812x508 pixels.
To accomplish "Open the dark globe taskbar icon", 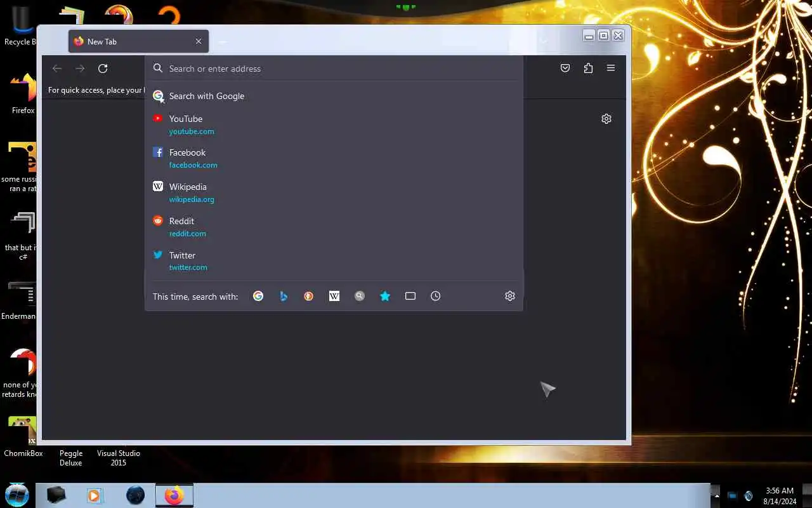I will coord(135,495).
